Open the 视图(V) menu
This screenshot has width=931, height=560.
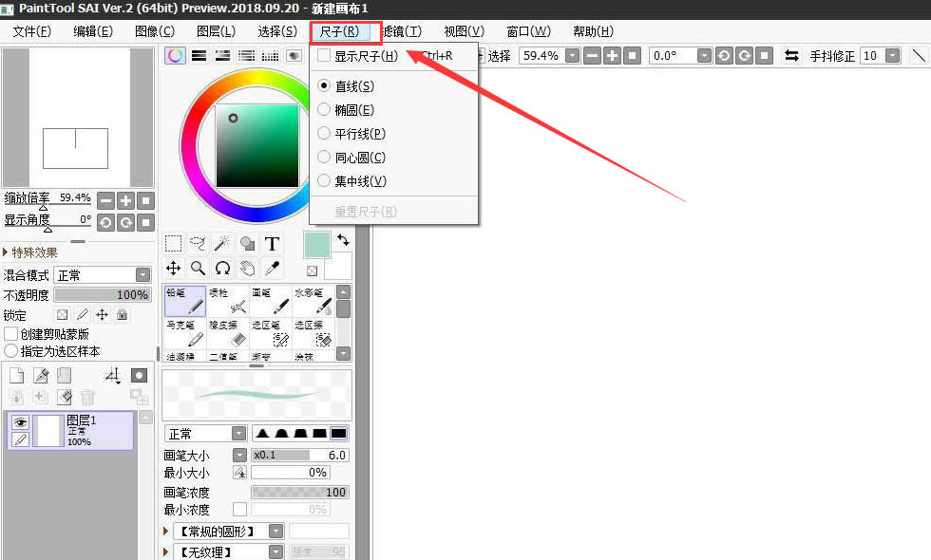(465, 31)
